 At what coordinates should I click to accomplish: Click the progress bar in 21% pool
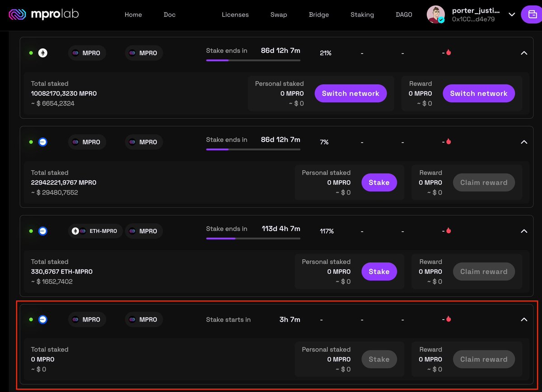click(x=253, y=60)
